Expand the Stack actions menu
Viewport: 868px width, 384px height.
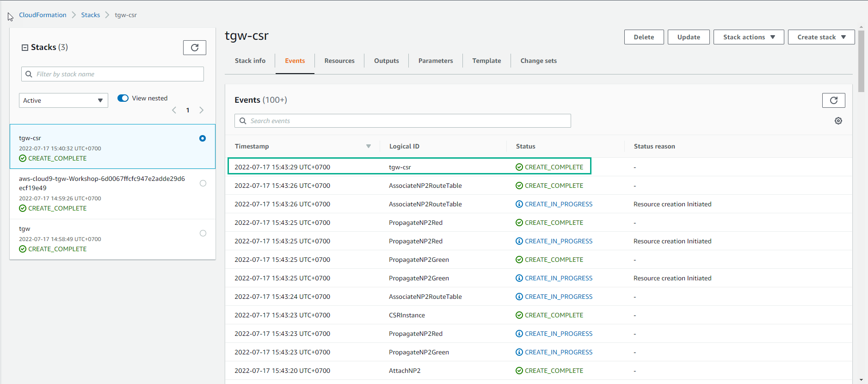(749, 37)
